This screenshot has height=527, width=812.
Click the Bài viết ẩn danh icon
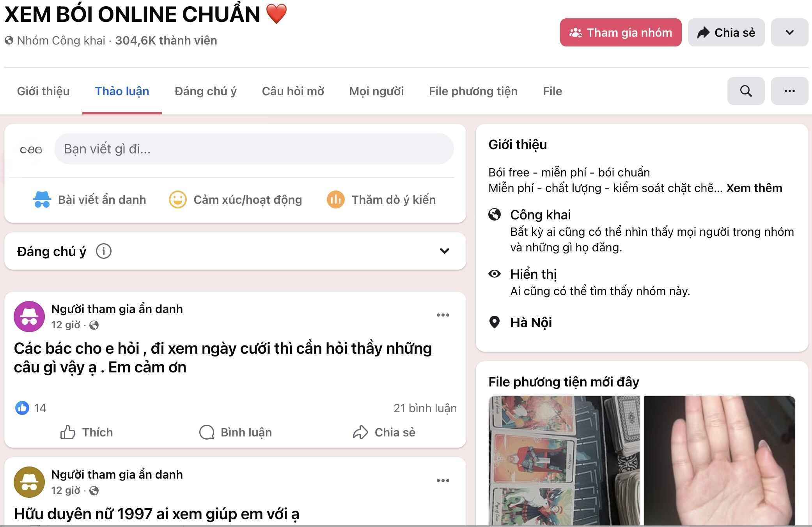(x=42, y=199)
